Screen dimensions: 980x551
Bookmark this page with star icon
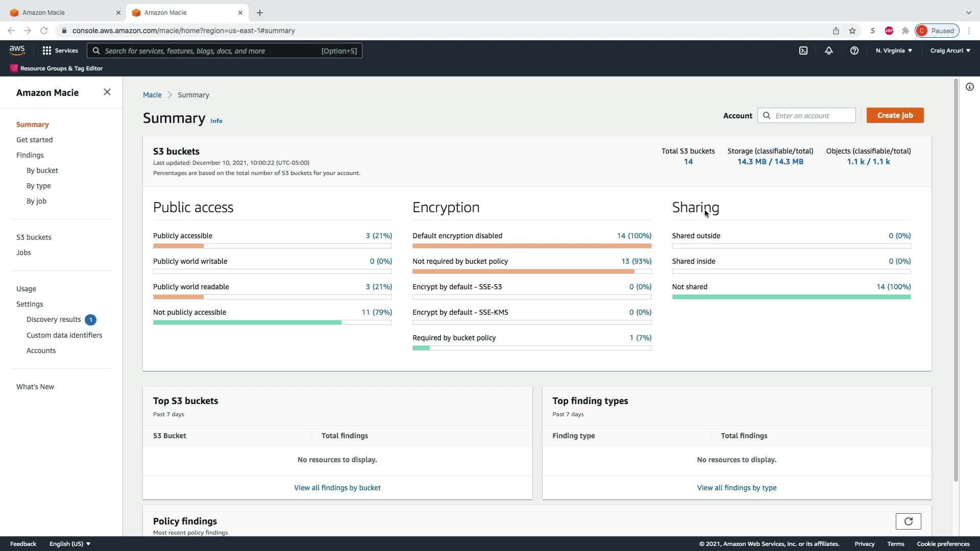tap(852, 31)
